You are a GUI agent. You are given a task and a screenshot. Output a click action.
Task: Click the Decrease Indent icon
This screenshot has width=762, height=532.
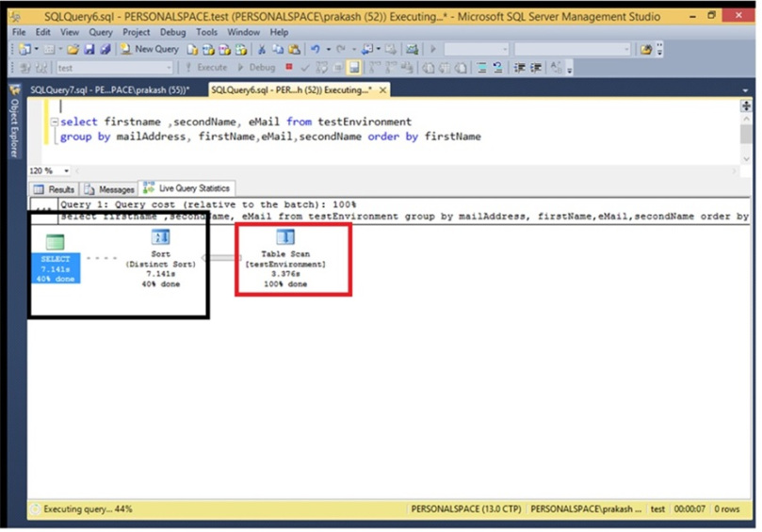(520, 68)
